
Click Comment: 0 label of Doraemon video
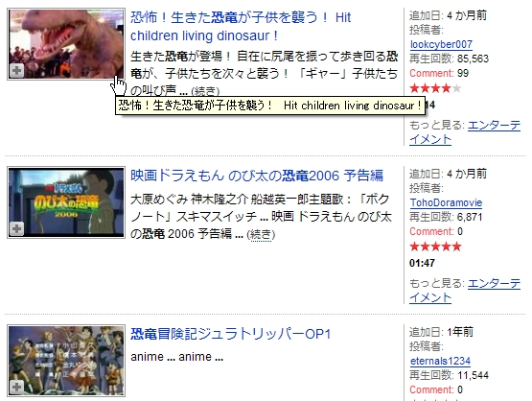[436, 231]
